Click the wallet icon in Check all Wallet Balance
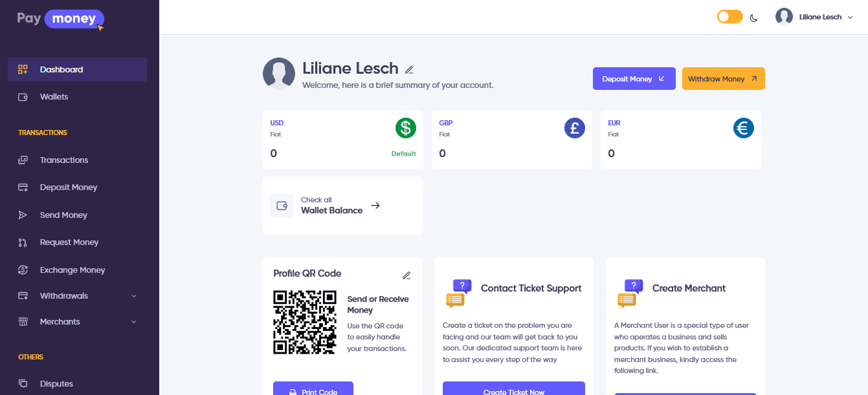The image size is (868, 395). click(282, 206)
